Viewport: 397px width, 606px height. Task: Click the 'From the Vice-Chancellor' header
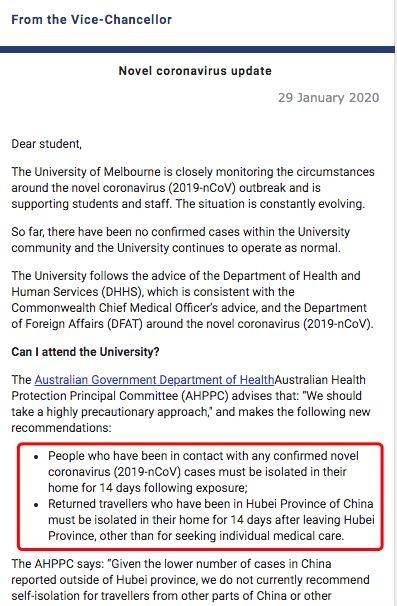point(92,19)
